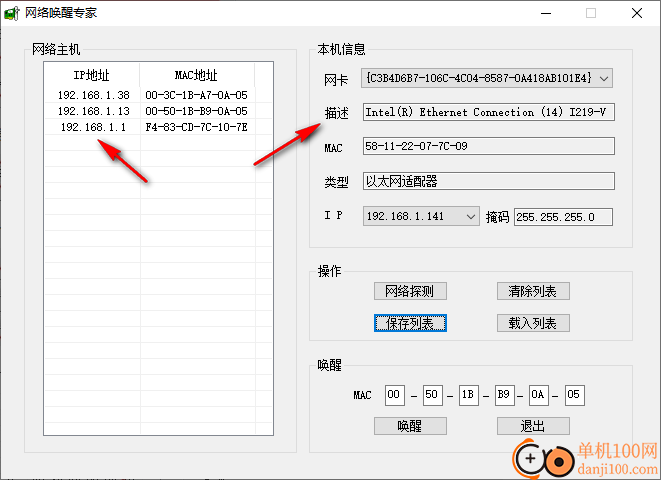Click the 描述 field showing Intel(R) Ethernet
Viewport: 661px width, 480px height.
(x=489, y=112)
